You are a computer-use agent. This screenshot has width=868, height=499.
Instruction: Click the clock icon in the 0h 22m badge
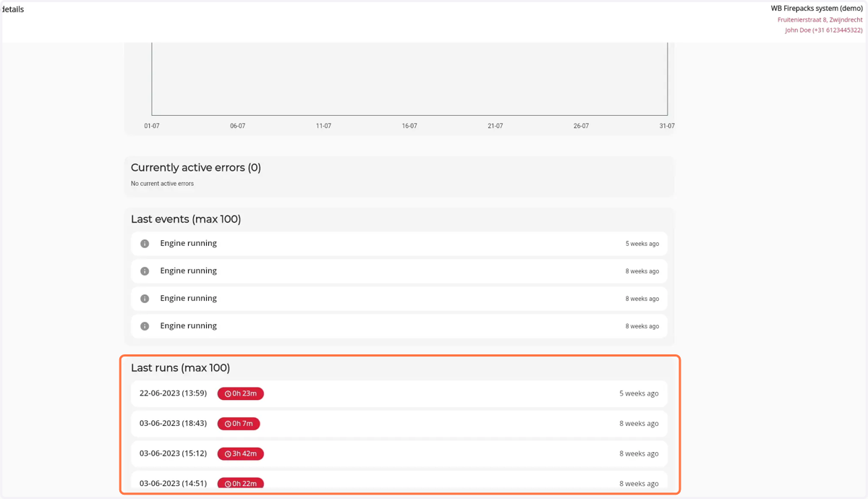coord(228,484)
